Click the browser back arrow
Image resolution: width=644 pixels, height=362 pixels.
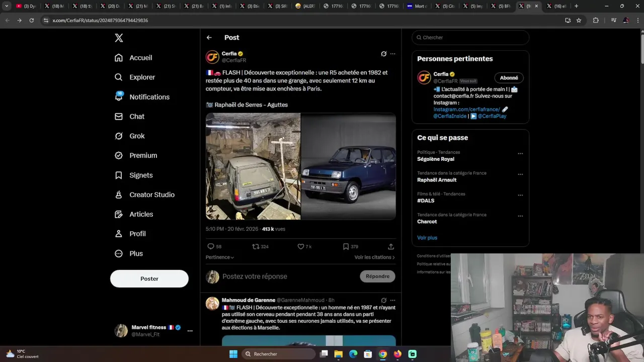(7, 20)
